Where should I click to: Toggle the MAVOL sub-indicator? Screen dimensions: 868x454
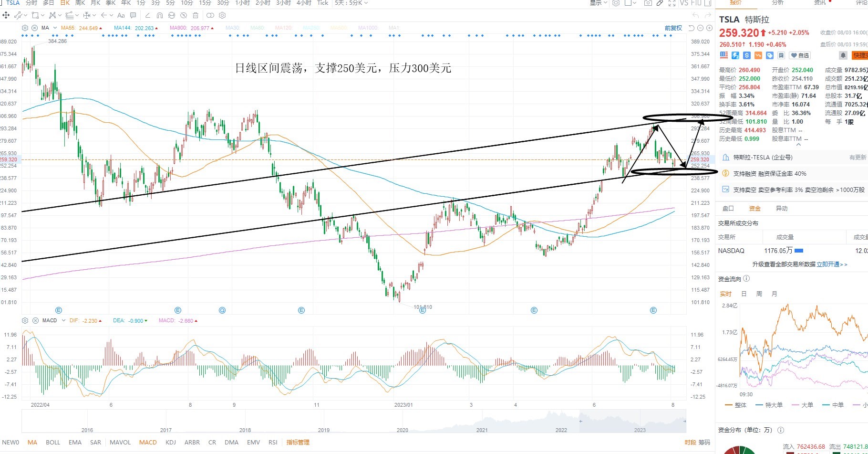120,443
